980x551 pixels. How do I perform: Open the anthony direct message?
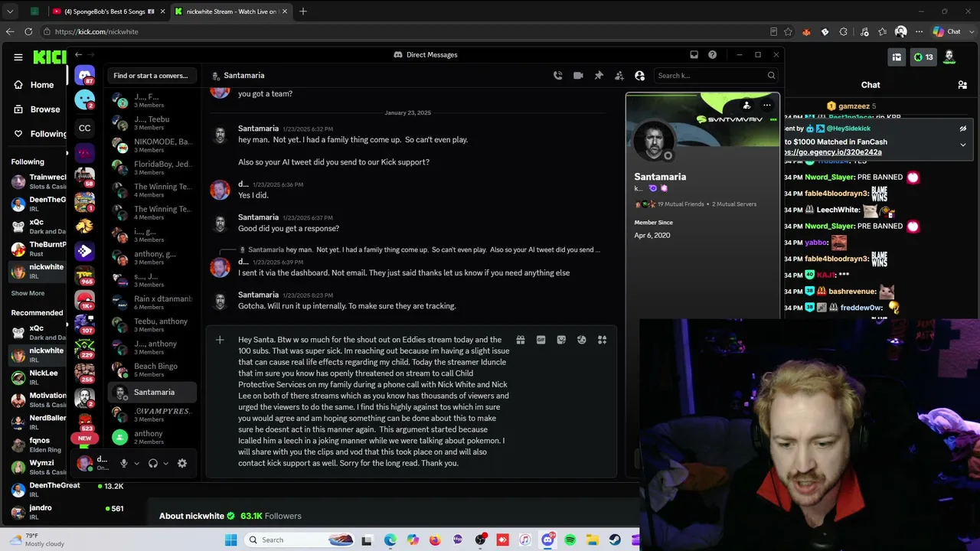click(x=152, y=438)
